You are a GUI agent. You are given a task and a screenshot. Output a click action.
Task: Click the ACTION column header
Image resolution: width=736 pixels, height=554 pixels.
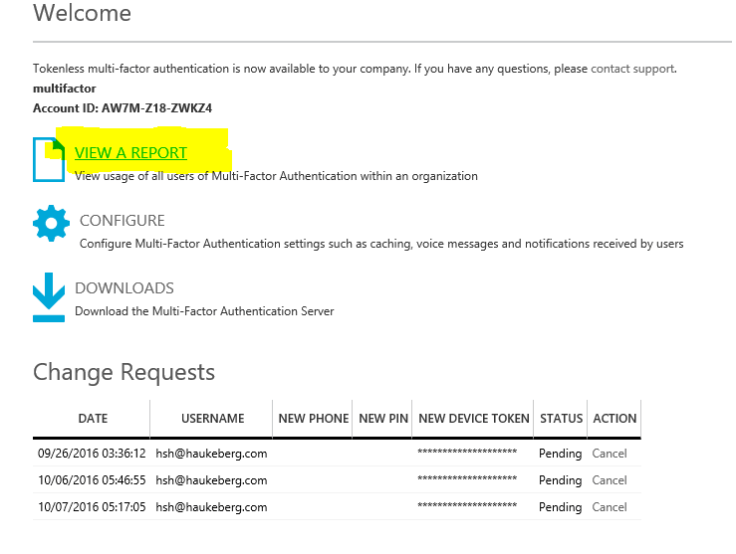tap(614, 418)
